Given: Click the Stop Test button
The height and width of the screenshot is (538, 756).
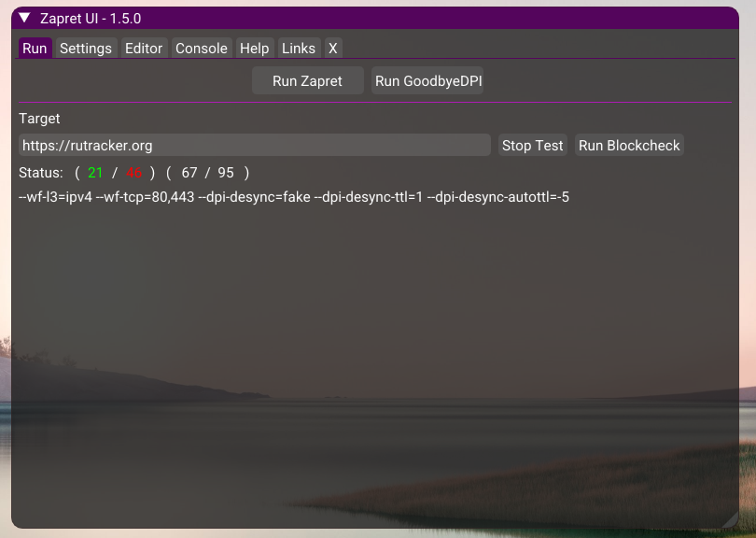Looking at the screenshot, I should click(533, 145).
